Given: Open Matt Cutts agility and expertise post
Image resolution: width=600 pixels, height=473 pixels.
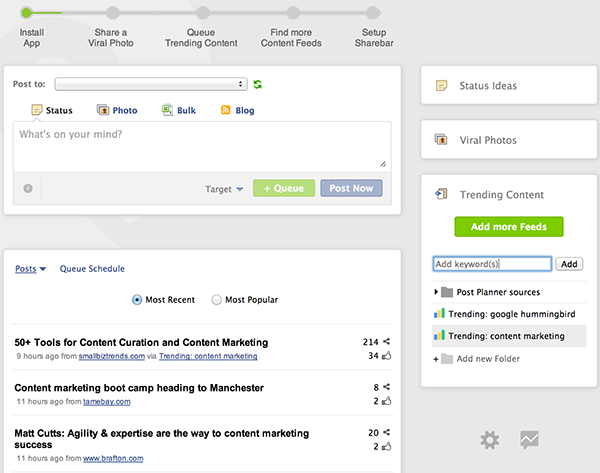Looking at the screenshot, I should (161, 439).
